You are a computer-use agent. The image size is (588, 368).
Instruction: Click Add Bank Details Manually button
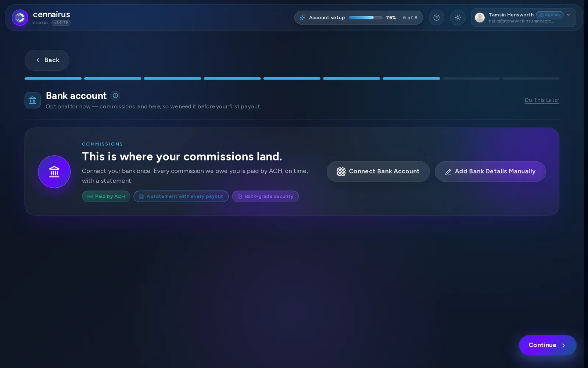(490, 171)
